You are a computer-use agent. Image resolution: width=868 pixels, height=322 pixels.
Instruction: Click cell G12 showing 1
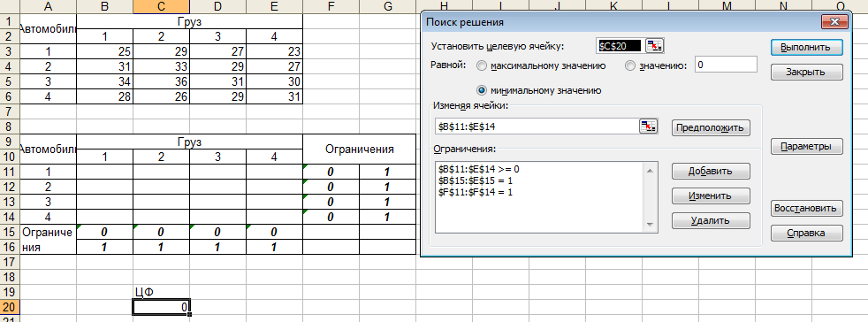pyautogui.click(x=387, y=187)
